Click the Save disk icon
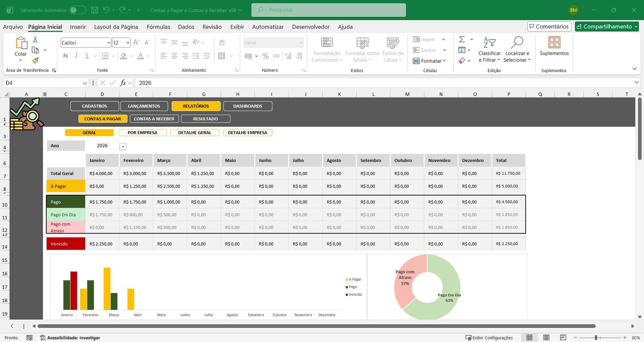This screenshot has height=342, width=644. click(95, 10)
